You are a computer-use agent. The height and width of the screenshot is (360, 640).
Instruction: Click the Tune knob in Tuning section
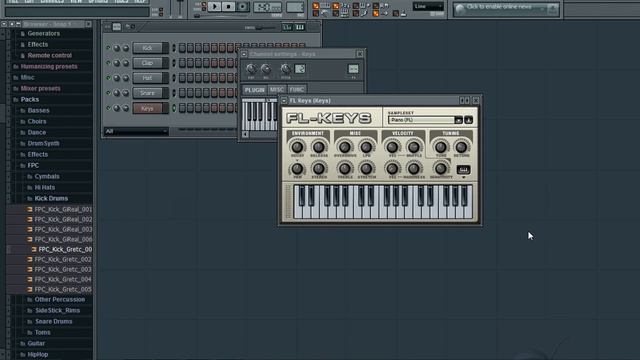[440, 147]
